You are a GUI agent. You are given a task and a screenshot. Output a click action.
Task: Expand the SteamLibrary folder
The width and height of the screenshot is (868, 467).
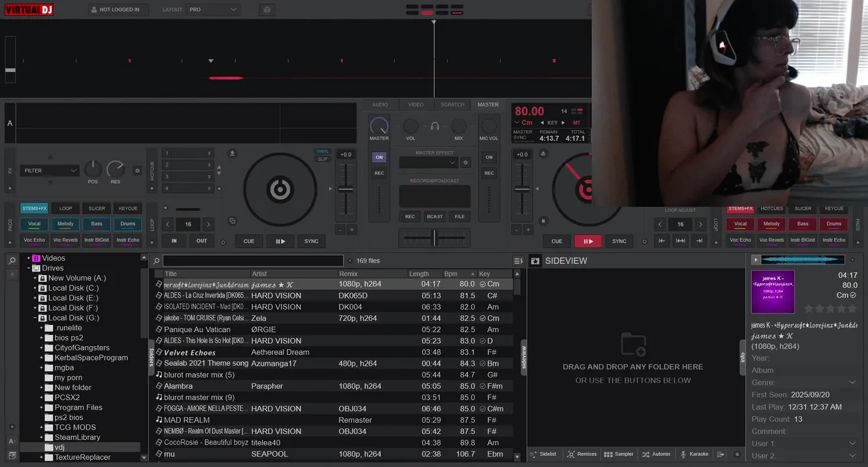coord(41,437)
